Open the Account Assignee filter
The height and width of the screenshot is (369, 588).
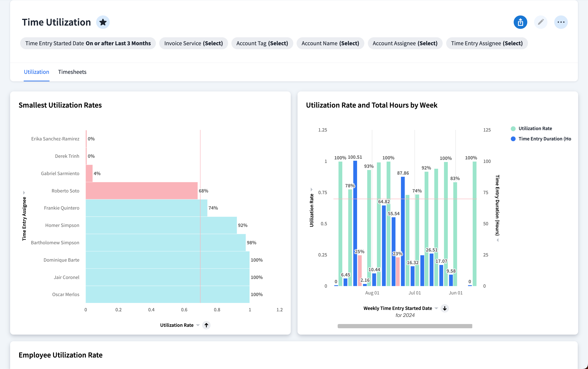click(x=405, y=43)
